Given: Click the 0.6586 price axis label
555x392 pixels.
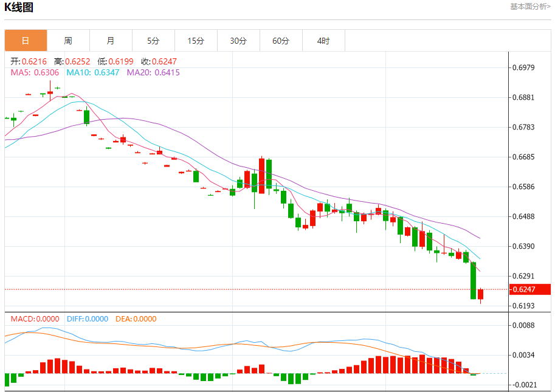Looking at the screenshot, I should click(523, 187).
